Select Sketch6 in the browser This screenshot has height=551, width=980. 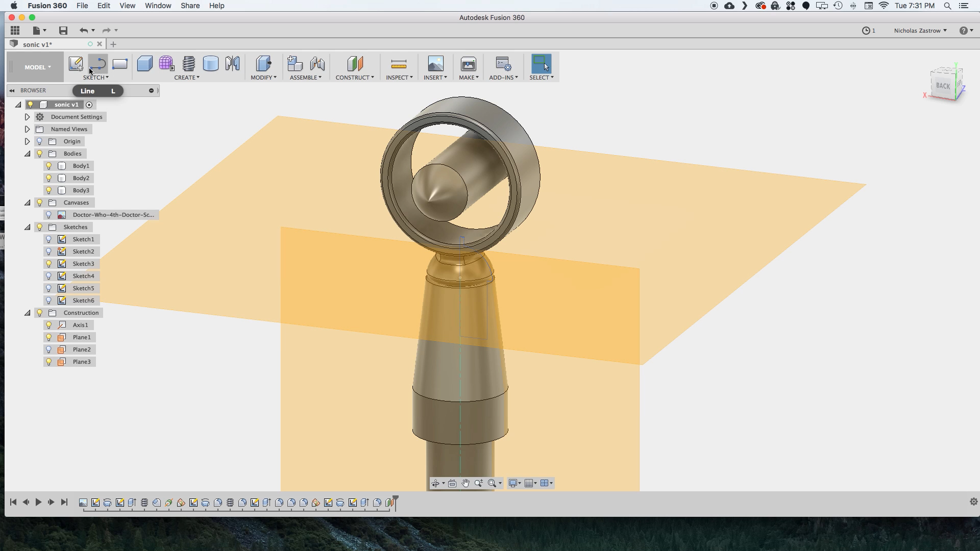point(83,300)
